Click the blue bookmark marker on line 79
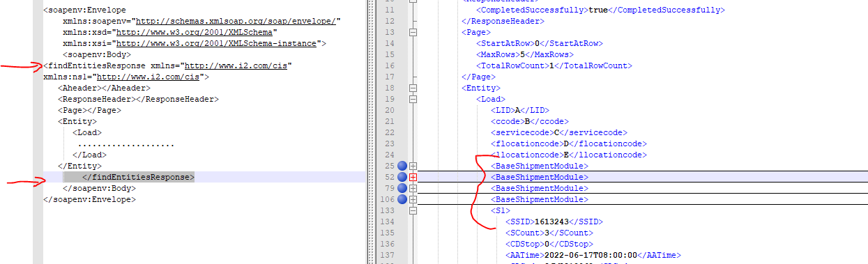 [402, 188]
